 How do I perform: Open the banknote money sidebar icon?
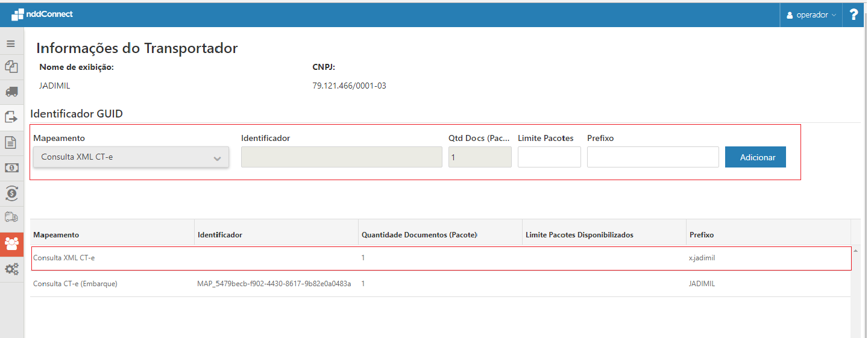coord(11,167)
